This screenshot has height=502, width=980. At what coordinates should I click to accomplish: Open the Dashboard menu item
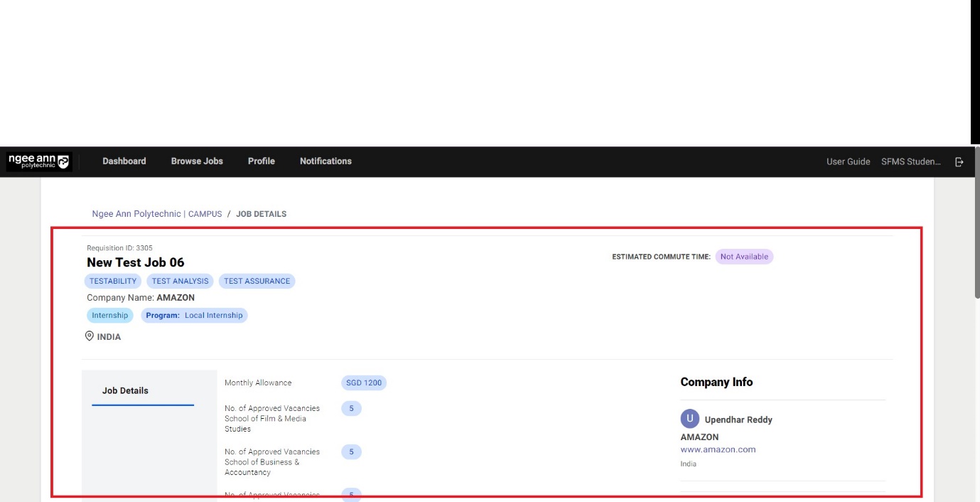[x=124, y=161]
